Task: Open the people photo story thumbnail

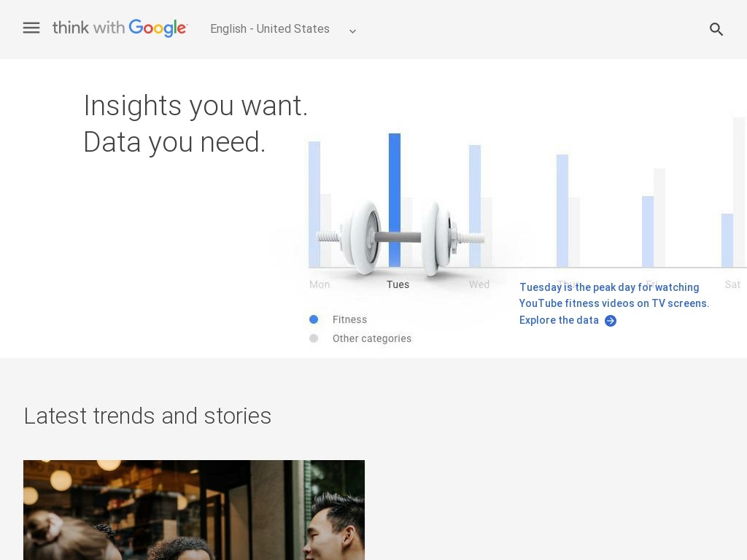Action: pos(194,510)
